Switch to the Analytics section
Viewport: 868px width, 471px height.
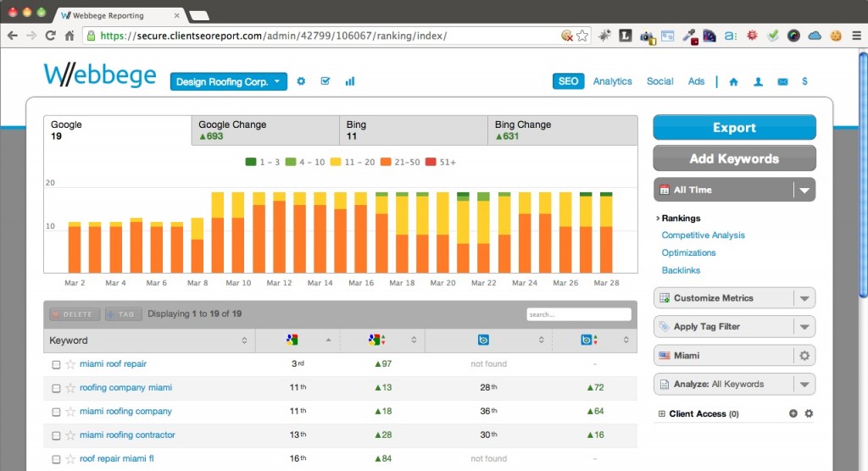tap(612, 81)
